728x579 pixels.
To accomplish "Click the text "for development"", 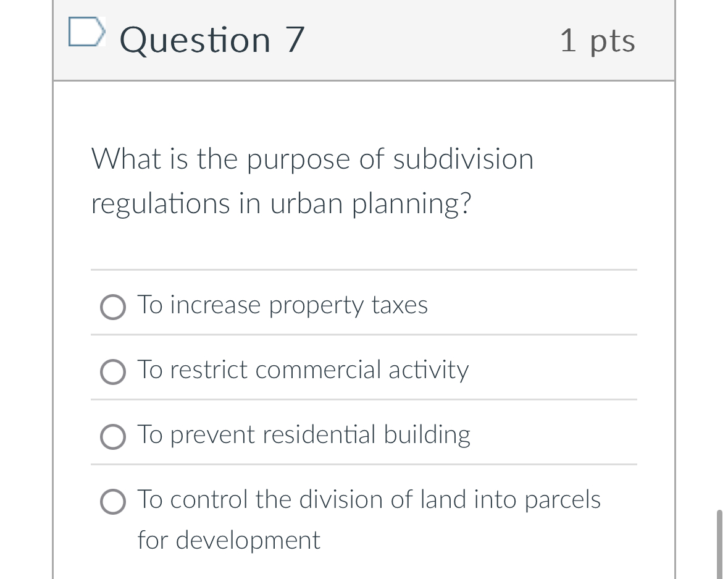I will (x=228, y=540).
